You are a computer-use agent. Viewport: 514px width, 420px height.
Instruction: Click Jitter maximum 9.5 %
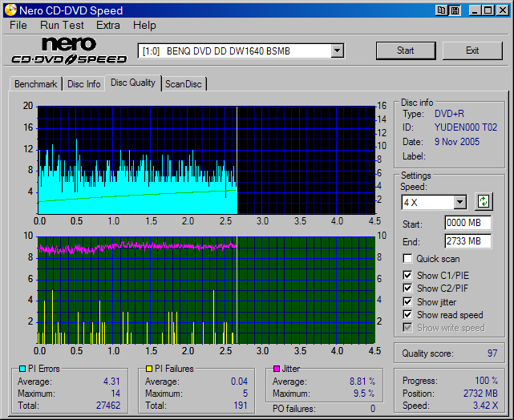(x=364, y=393)
